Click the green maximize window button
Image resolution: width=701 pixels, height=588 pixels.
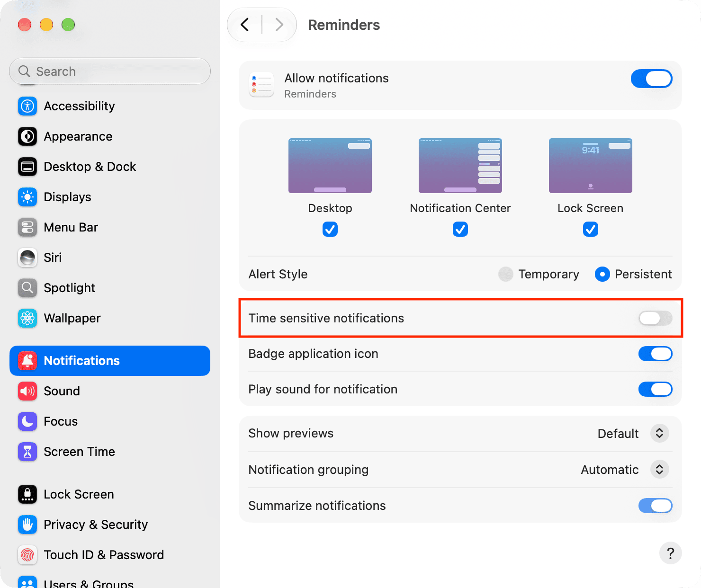68,25
